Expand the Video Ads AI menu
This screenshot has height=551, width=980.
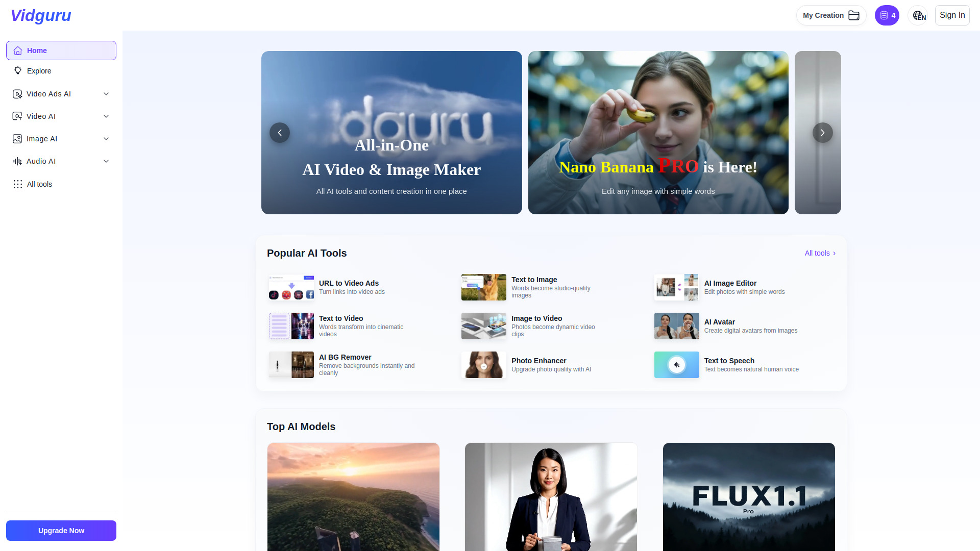pos(61,94)
